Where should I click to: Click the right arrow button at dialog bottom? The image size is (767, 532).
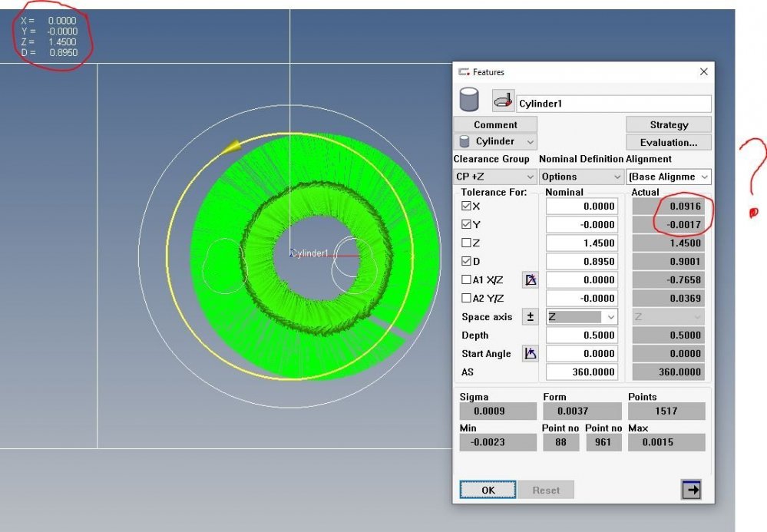pos(691,490)
